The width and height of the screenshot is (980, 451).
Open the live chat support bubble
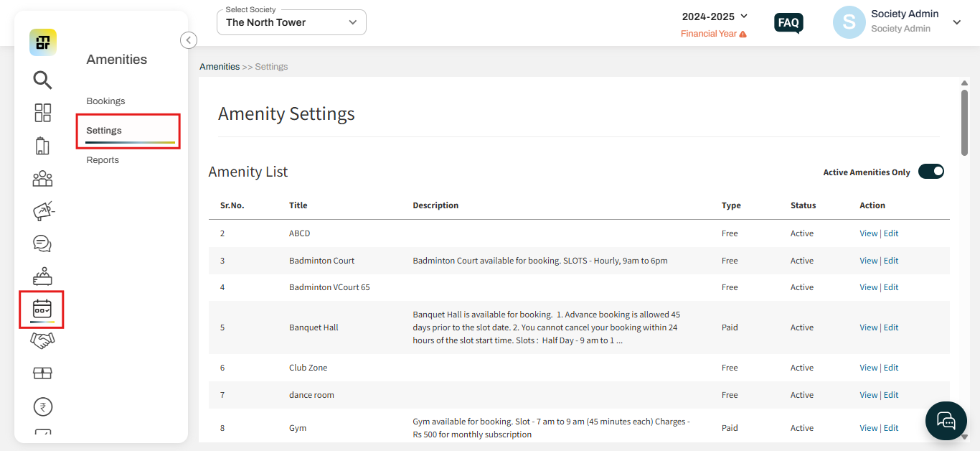tap(946, 421)
